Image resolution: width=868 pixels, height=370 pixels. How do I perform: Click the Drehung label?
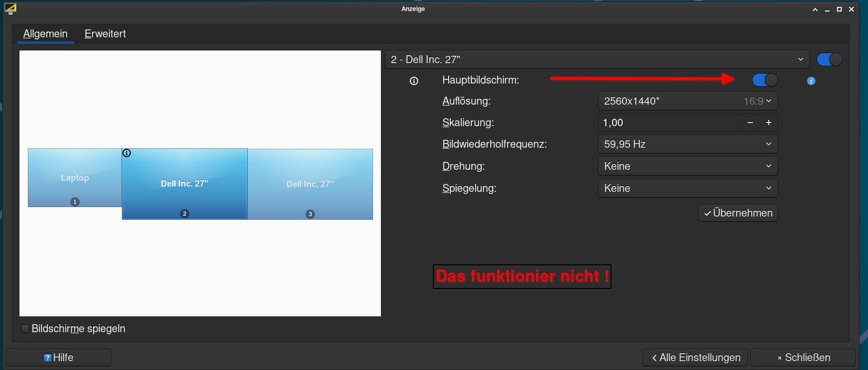pyautogui.click(x=463, y=166)
